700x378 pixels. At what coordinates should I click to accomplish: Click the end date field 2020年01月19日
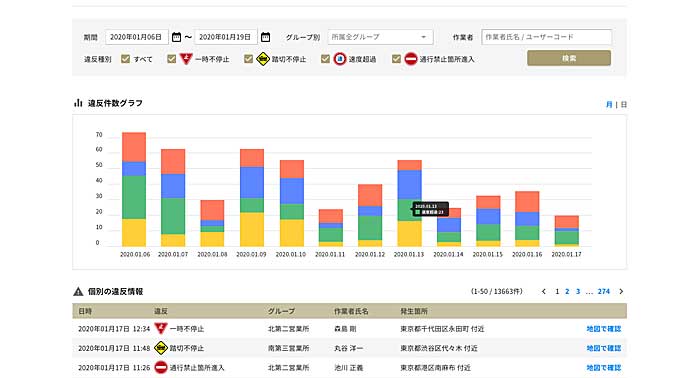225,37
